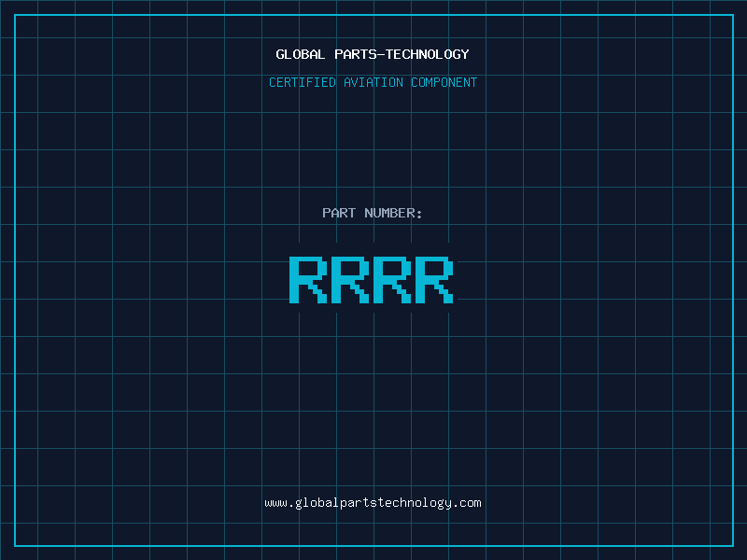Click the third R in part number
The image size is (747, 560).
(392, 280)
